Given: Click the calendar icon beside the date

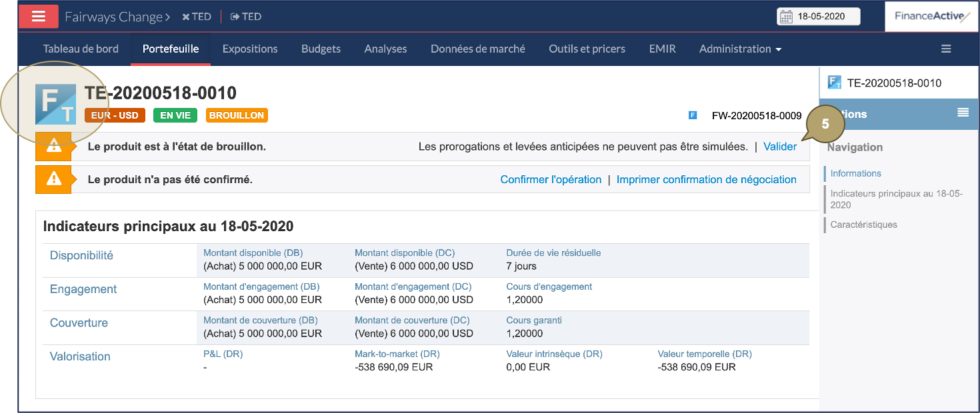Looking at the screenshot, I should 786,17.
